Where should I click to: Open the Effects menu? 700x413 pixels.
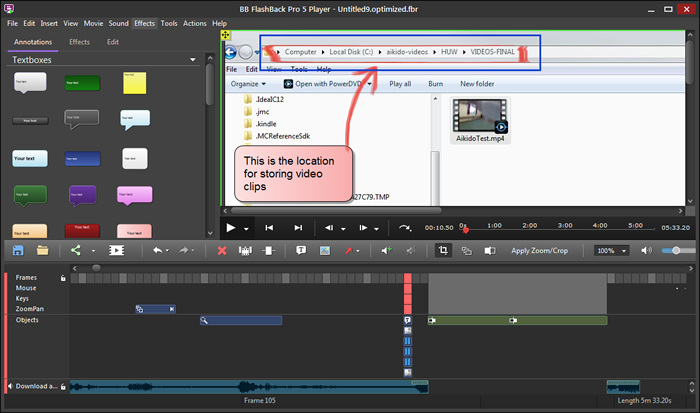pos(144,22)
